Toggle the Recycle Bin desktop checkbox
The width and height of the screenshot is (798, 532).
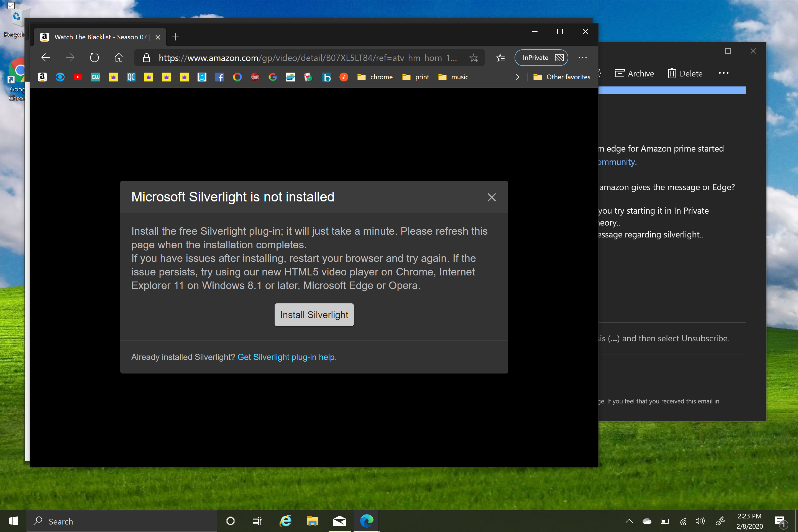click(x=11, y=5)
